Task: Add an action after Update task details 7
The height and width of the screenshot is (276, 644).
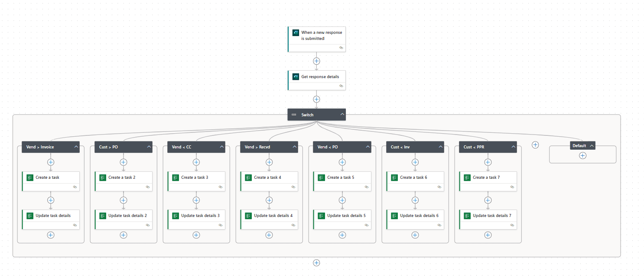Action: pos(488,235)
